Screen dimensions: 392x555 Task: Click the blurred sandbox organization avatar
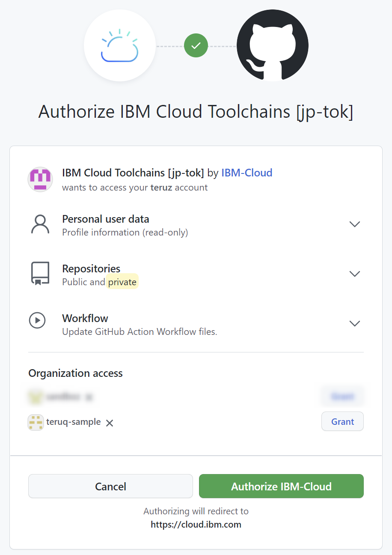[36, 397]
